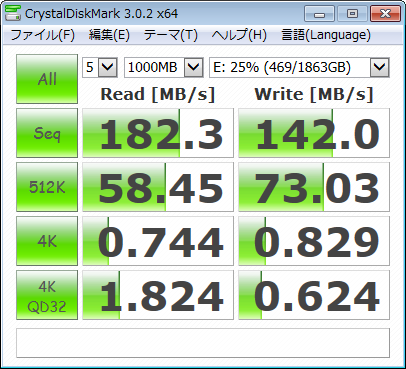Image resolution: width=406 pixels, height=369 pixels.
Task: Click the Read [MB/s] column header
Action: (158, 94)
